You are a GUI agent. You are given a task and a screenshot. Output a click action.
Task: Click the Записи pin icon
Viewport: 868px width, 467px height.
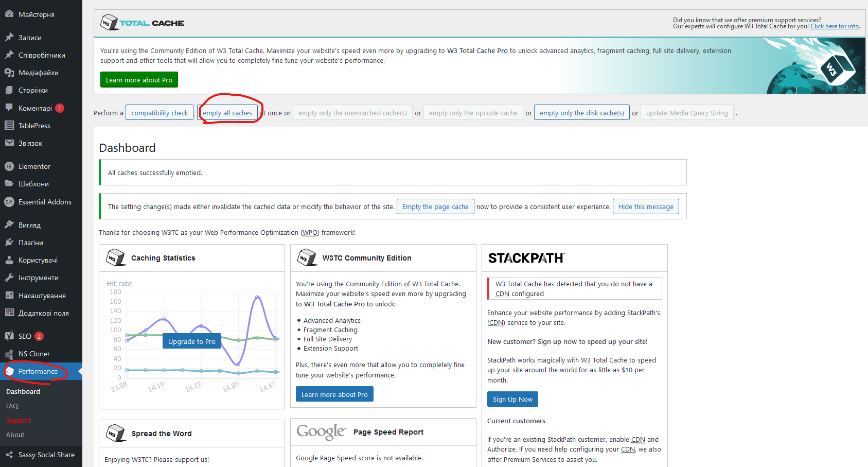(x=9, y=38)
